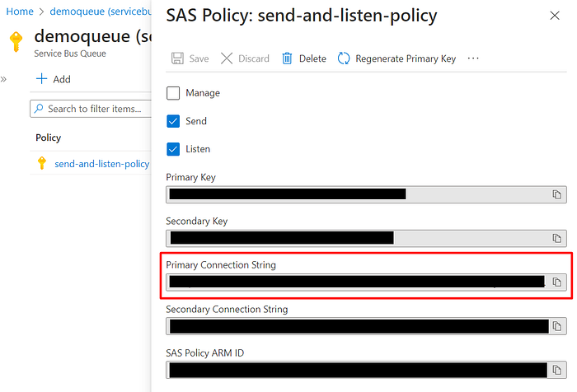Image resolution: width=577 pixels, height=392 pixels.
Task: Copy the Secondary Key value
Action: [556, 238]
